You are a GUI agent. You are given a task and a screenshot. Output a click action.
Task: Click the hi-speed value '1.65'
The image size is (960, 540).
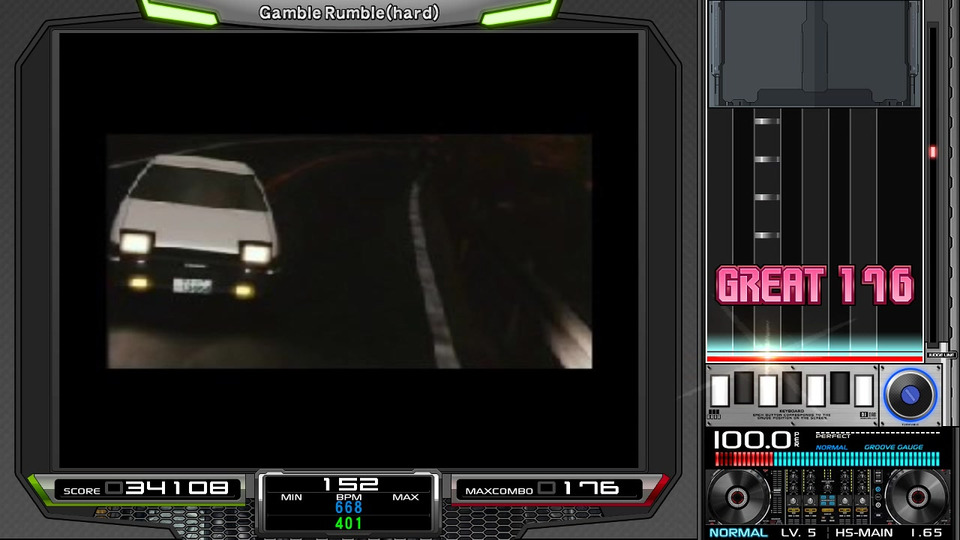tap(925, 533)
